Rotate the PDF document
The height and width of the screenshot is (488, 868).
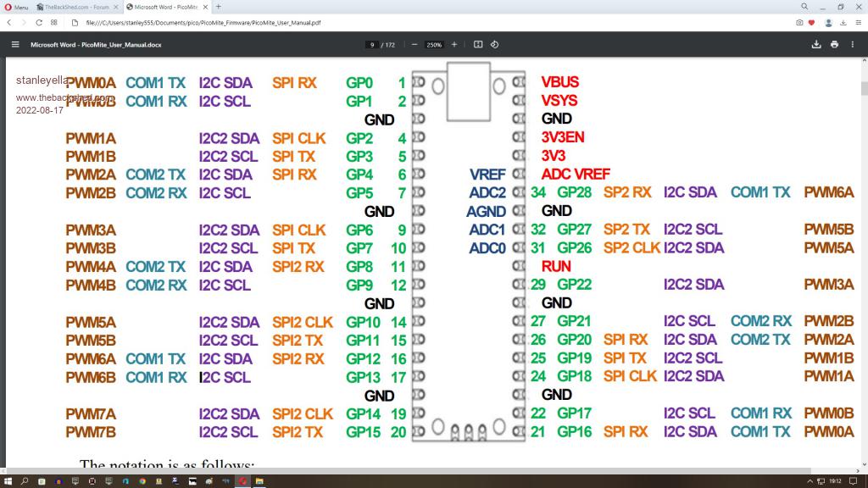494,44
